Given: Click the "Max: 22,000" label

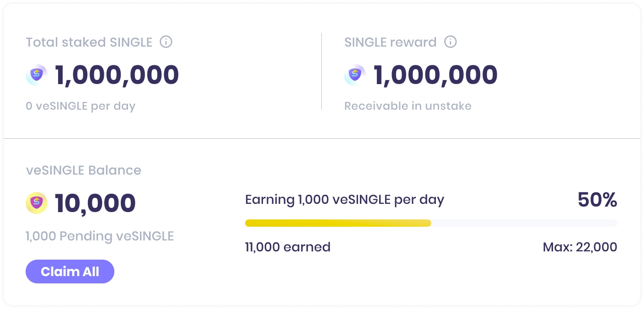Looking at the screenshot, I should pyautogui.click(x=580, y=247).
